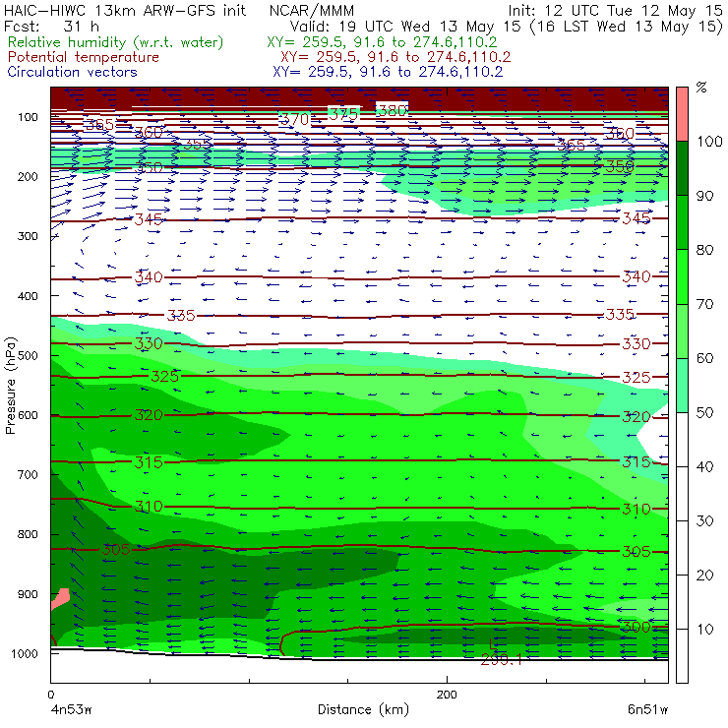Click the green XY coordinates line
The height and width of the screenshot is (728, 728).
coord(382,42)
